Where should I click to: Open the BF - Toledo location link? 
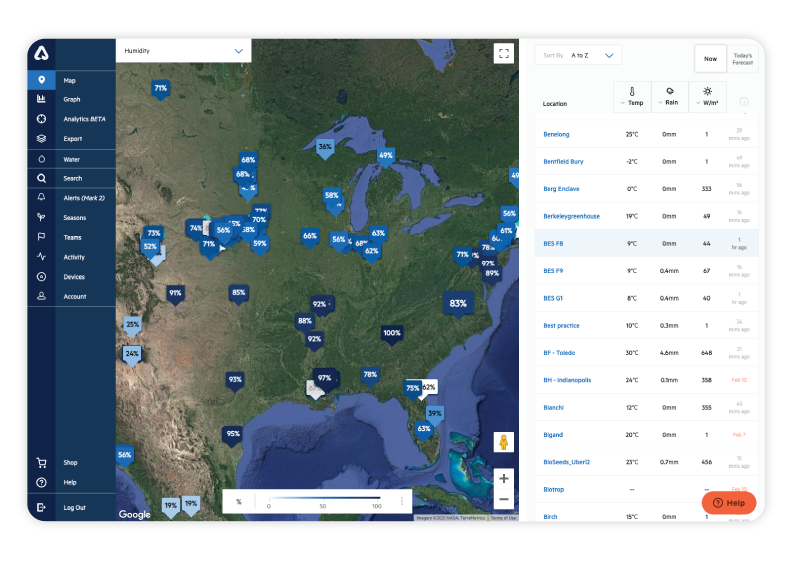[x=559, y=353]
